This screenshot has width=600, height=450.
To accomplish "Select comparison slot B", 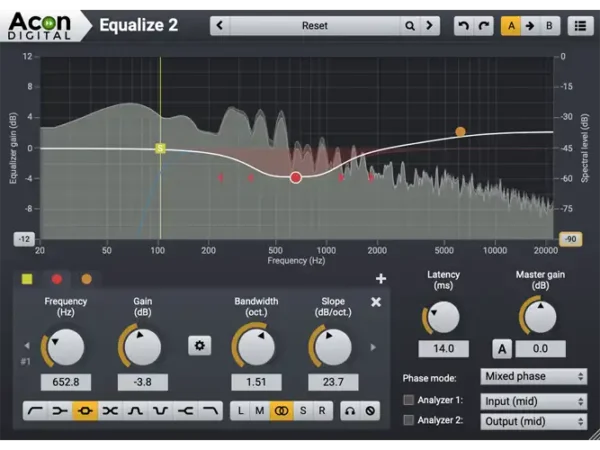I will (x=549, y=26).
